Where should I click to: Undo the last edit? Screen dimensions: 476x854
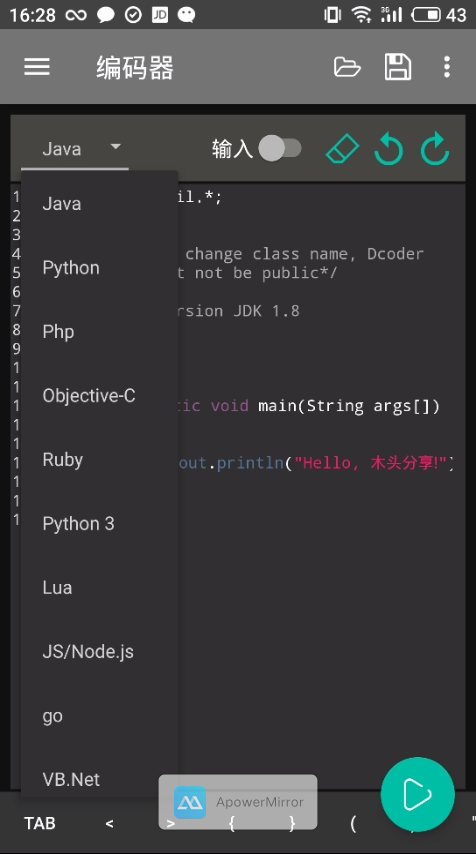(389, 149)
